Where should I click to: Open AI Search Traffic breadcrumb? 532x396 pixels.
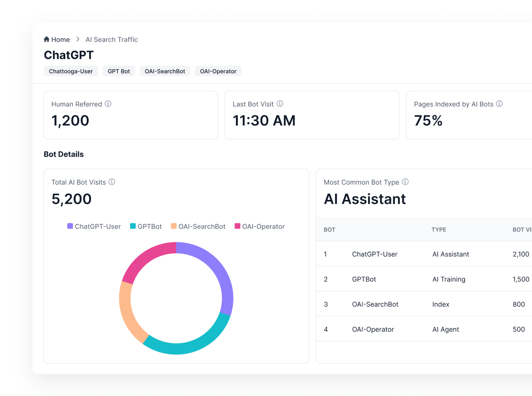112,40
